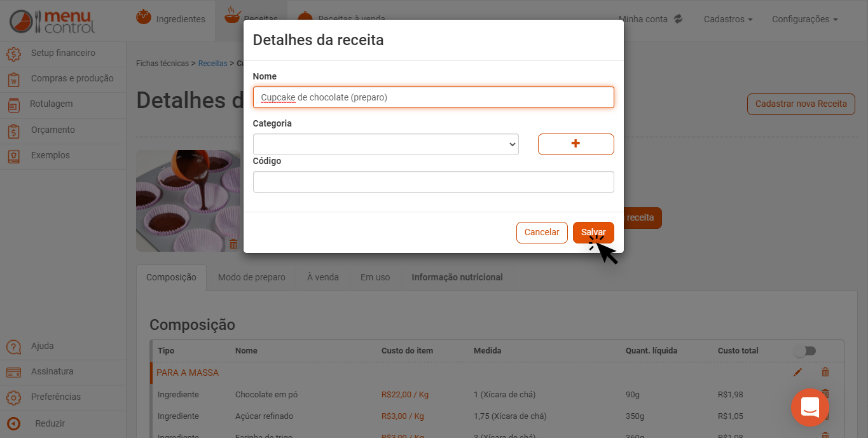The width and height of the screenshot is (868, 438).
Task: Select the Chocolate em pó cell
Action: coord(266,395)
